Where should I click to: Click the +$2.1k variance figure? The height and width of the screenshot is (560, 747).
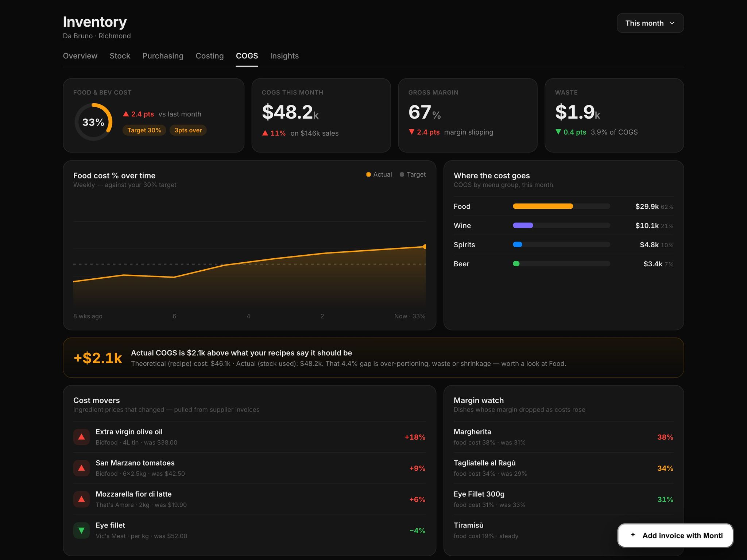coord(98,358)
